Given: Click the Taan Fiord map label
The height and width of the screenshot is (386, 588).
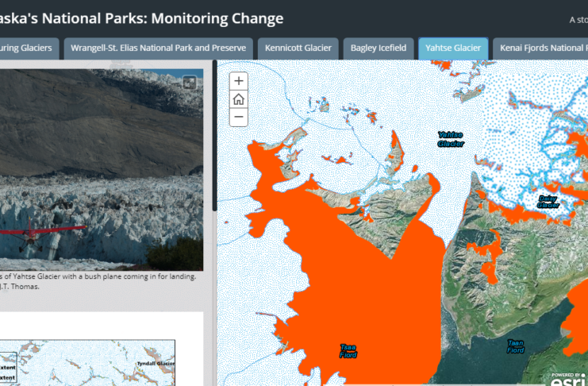Looking at the screenshot, I should click(515, 346).
